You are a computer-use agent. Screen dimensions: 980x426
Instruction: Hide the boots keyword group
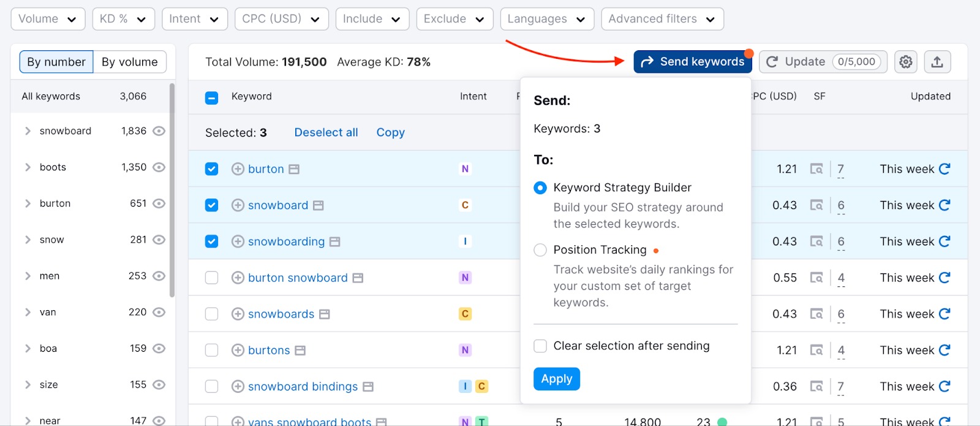(x=159, y=167)
